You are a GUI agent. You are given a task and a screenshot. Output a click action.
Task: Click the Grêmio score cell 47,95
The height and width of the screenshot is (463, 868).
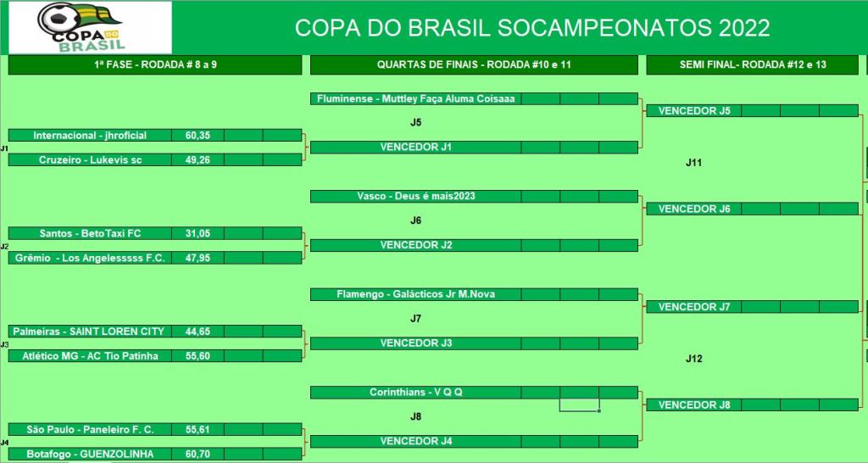coord(198,258)
